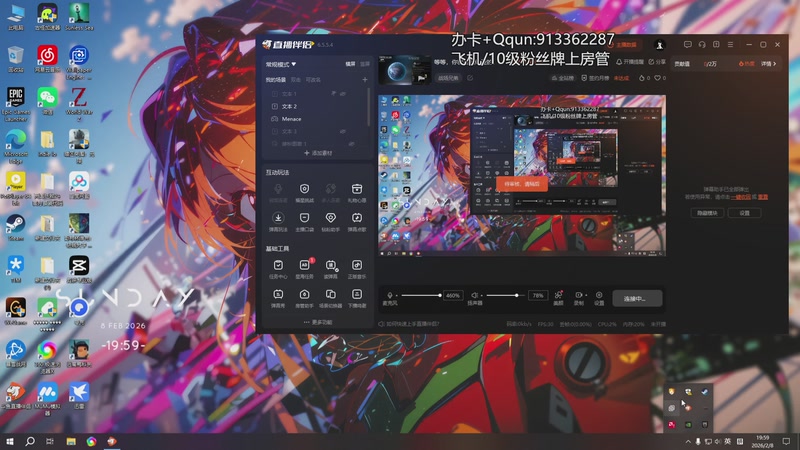This screenshot has height=450, width=800.
Task: Expand 更多功能 more functions
Action: 318,322
